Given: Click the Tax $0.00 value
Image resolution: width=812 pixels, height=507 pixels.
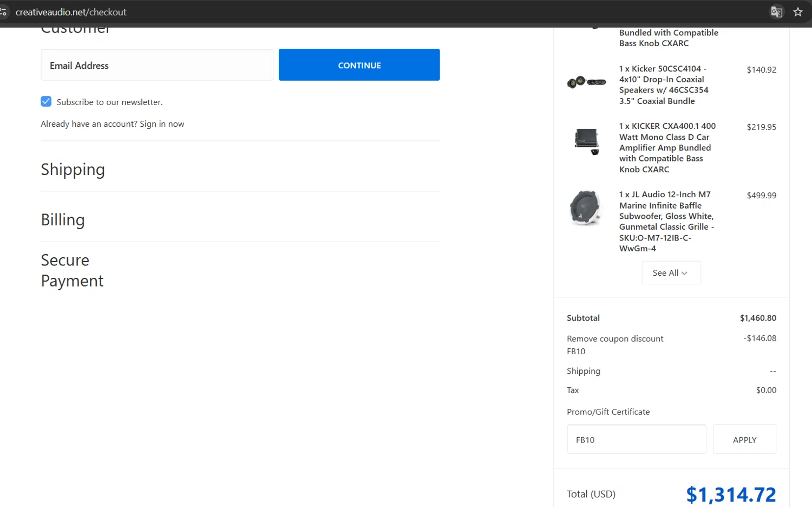Looking at the screenshot, I should point(766,390).
